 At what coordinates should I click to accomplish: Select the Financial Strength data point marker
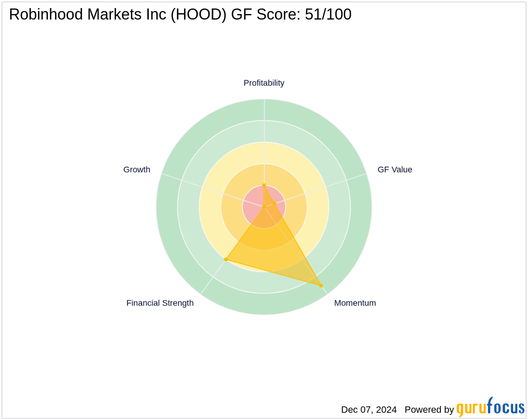[x=226, y=259]
